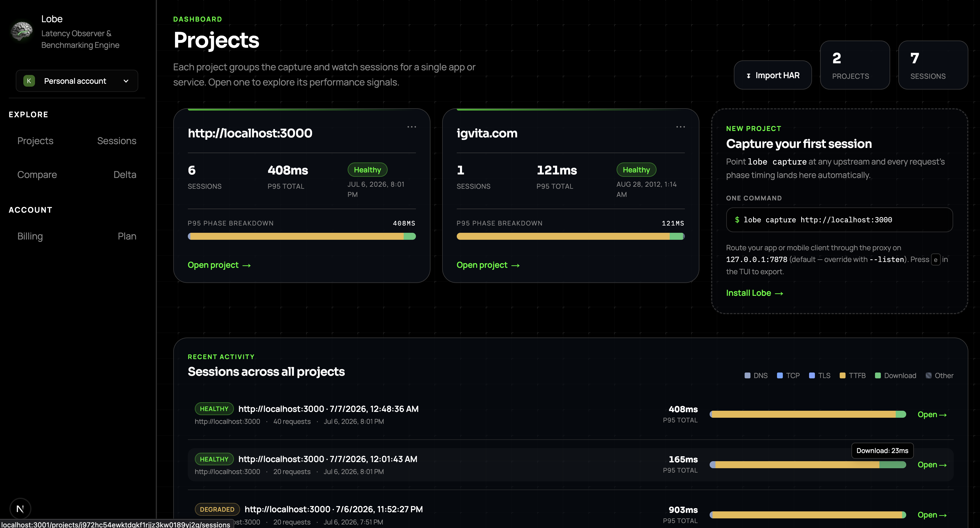Click the 165ms P95 total value
Screen dimensions: 980x528
(x=683, y=459)
